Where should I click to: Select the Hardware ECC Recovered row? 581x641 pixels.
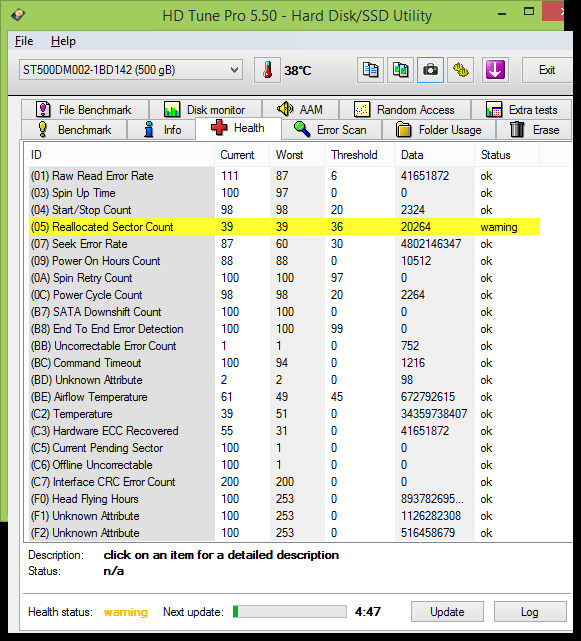click(285, 431)
